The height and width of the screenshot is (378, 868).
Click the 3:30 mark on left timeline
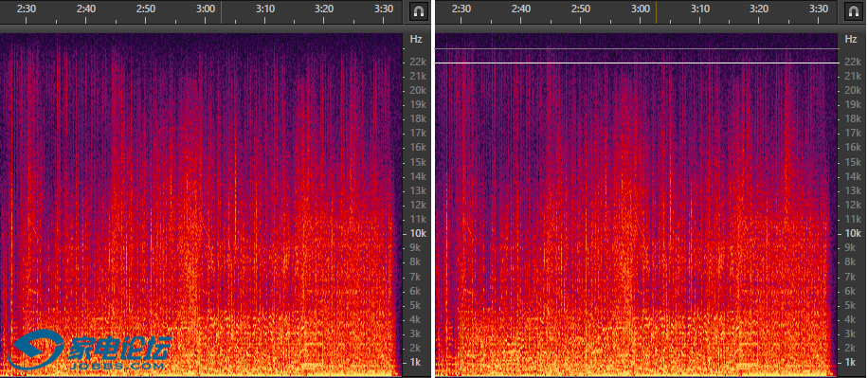[x=384, y=9]
